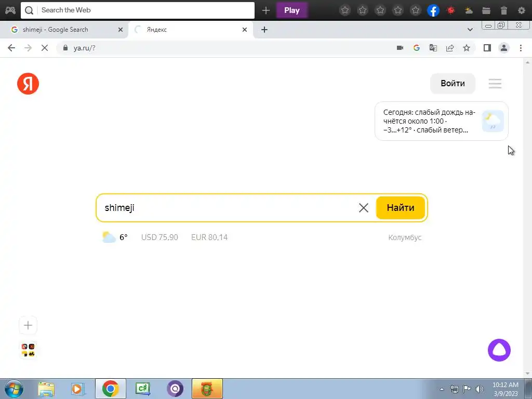Close the shimeji - Google Search tab

point(120,30)
